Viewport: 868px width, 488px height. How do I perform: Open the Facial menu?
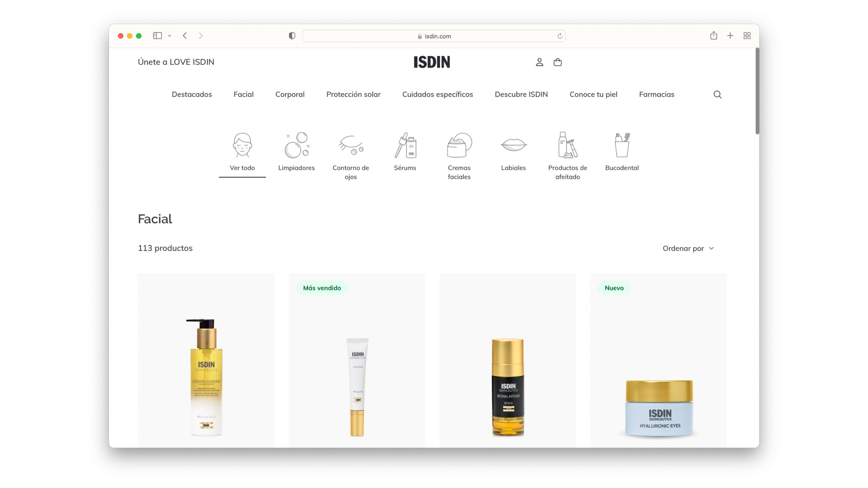click(243, 95)
